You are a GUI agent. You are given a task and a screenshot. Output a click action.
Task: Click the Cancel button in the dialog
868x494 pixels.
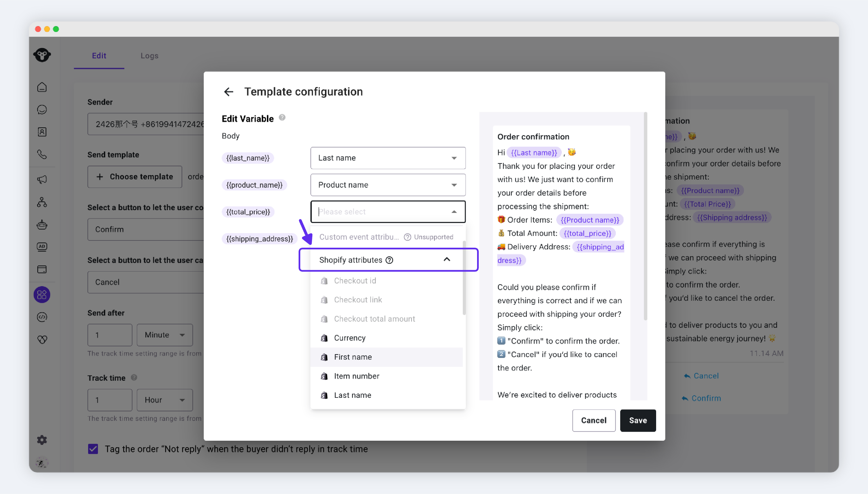coord(594,421)
